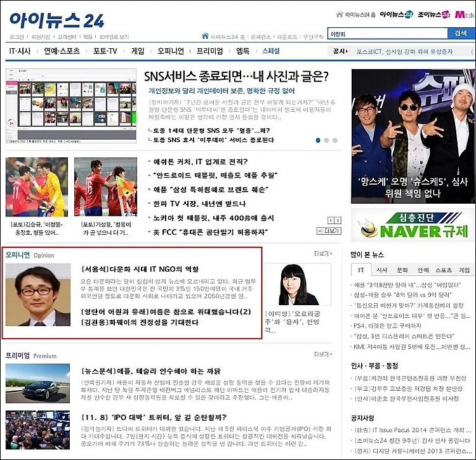Click 더보기 in the 오피니언 section header
Viewport: 476px width, 460px height.
[323, 253]
